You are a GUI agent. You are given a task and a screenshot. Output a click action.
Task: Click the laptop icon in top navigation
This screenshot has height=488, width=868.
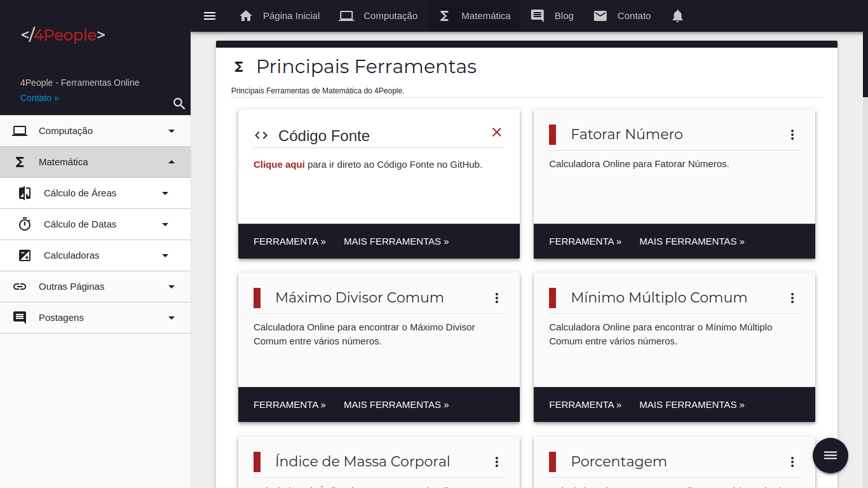pyautogui.click(x=346, y=16)
